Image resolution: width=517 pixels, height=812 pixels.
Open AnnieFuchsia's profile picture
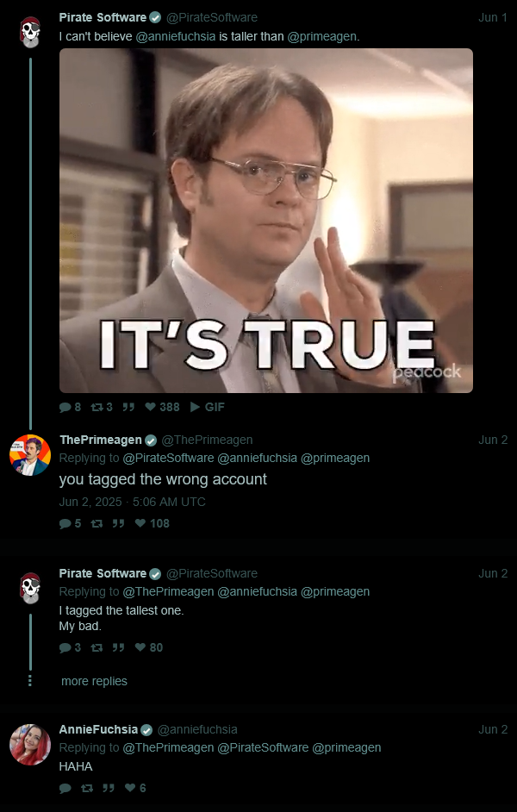click(30, 745)
